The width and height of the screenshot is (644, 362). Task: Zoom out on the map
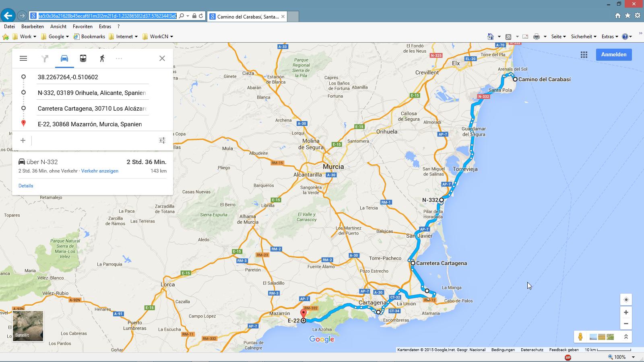tap(626, 324)
